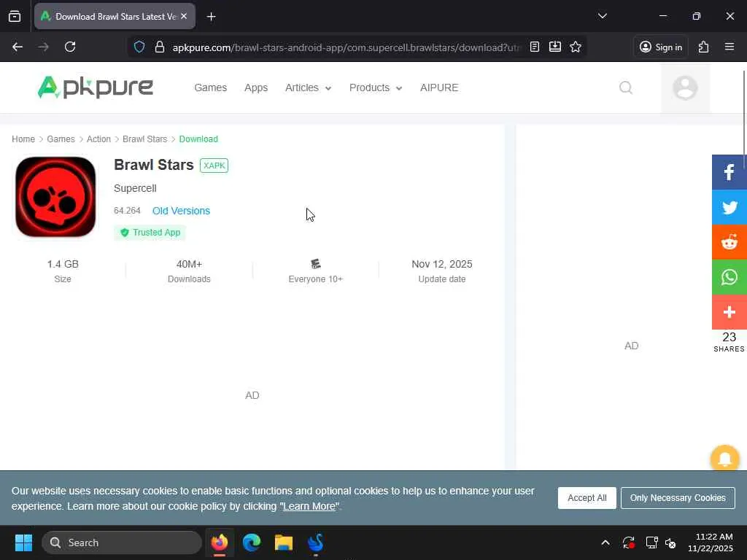Click the XAPK badge
The height and width of the screenshot is (560, 747).
point(214,166)
